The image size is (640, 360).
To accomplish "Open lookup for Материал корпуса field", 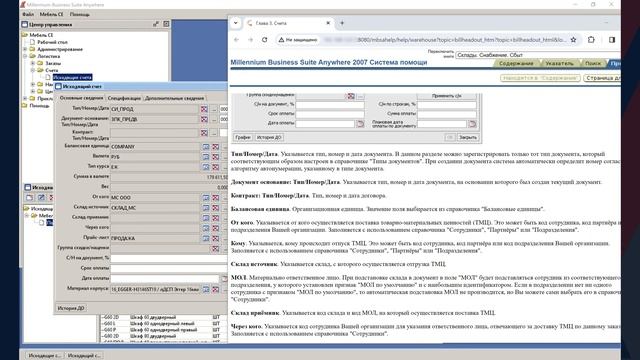I will (x=206, y=289).
